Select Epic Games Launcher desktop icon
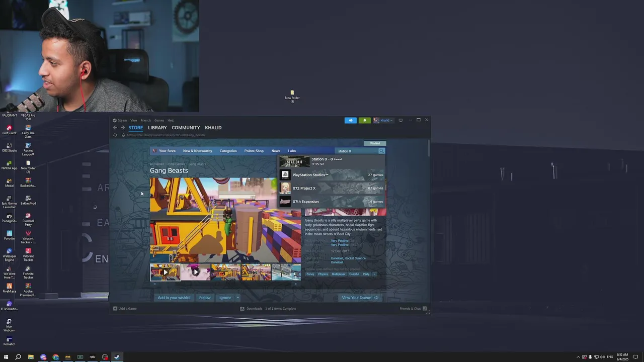The image size is (644, 362). coord(9,202)
